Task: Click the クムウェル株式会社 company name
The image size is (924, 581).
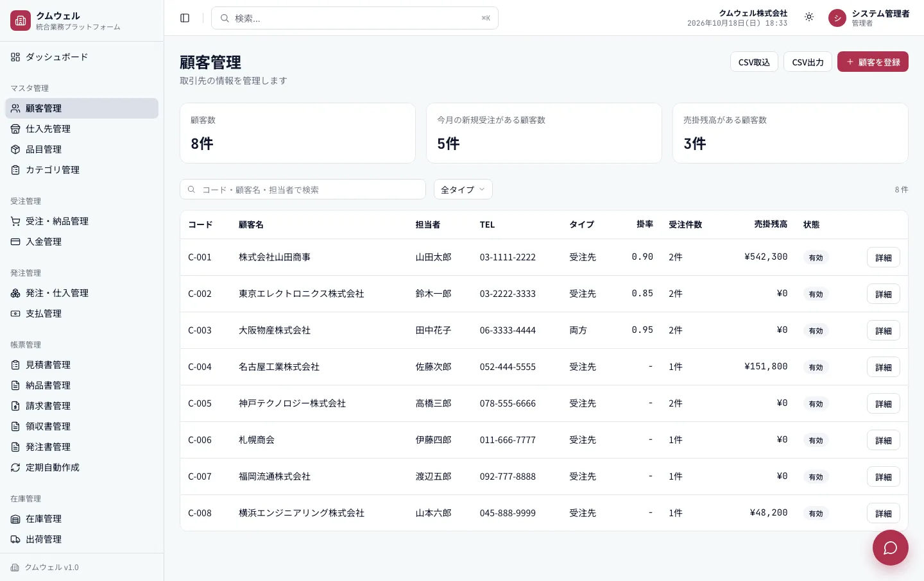Action: [x=753, y=13]
